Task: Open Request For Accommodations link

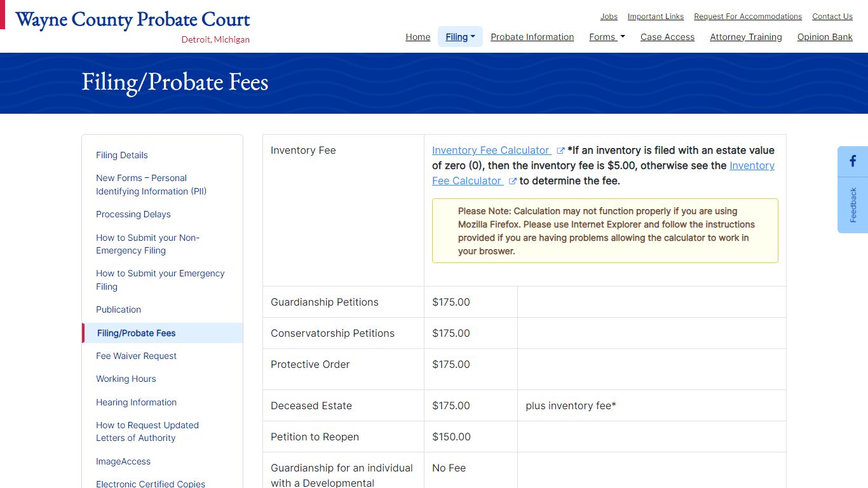Action: coord(748,17)
